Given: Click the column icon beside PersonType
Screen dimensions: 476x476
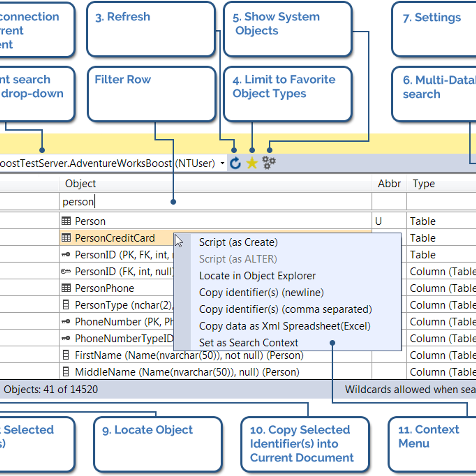Looking at the screenshot, I should coord(66,305).
